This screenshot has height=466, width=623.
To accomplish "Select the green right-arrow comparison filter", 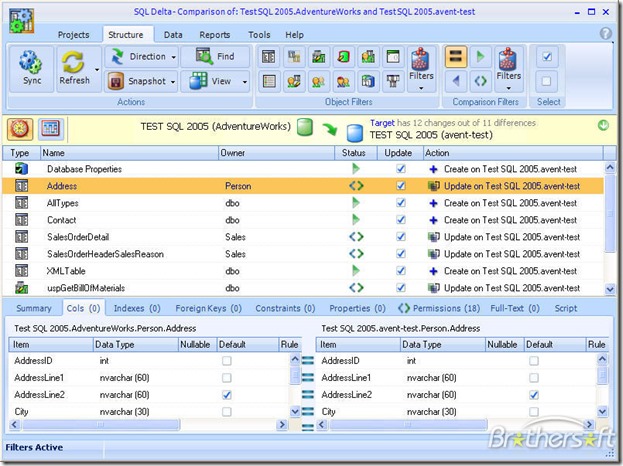I will pyautogui.click(x=480, y=56).
